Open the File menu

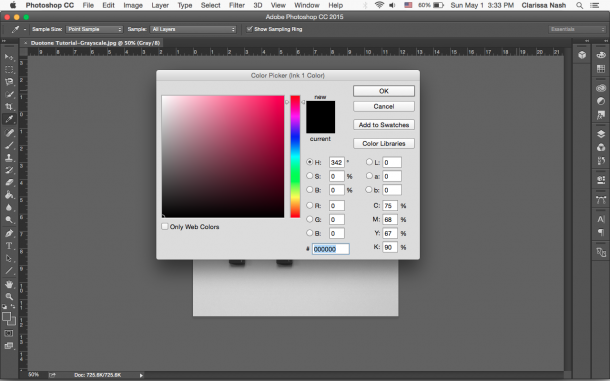[88, 5]
